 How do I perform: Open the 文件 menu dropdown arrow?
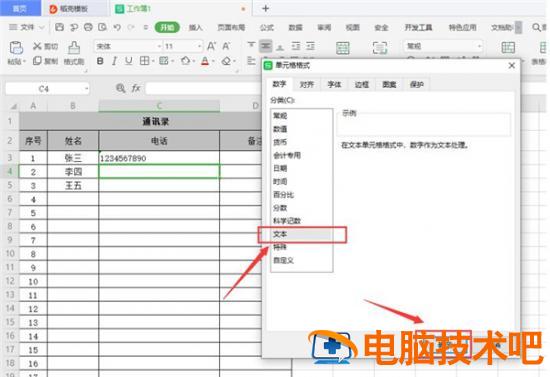point(42,27)
